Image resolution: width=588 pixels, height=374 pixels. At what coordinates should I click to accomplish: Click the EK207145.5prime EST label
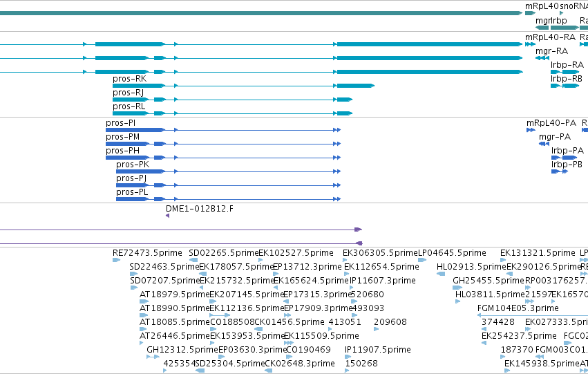click(247, 295)
